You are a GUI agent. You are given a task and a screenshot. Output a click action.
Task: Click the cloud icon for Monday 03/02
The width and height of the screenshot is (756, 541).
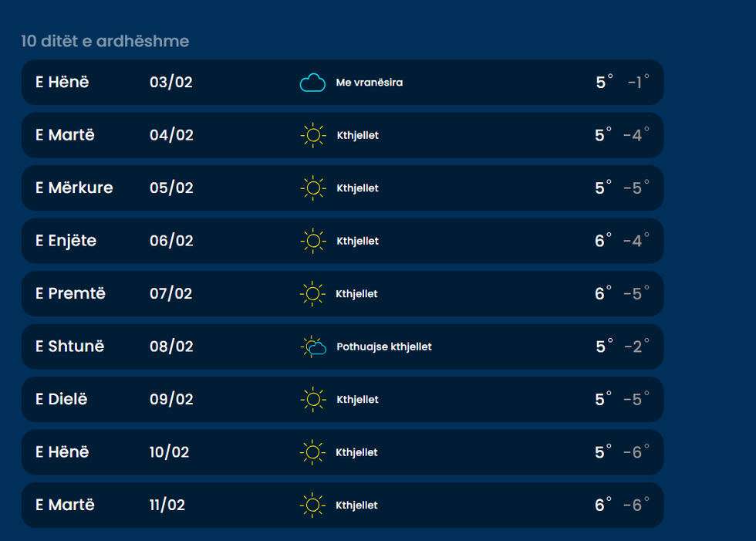(312, 83)
